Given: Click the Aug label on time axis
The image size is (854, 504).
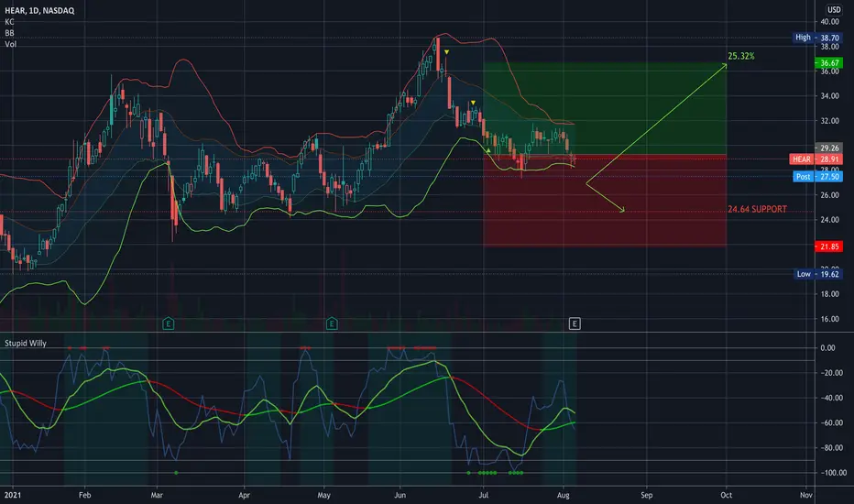Looking at the screenshot, I should pyautogui.click(x=564, y=495).
